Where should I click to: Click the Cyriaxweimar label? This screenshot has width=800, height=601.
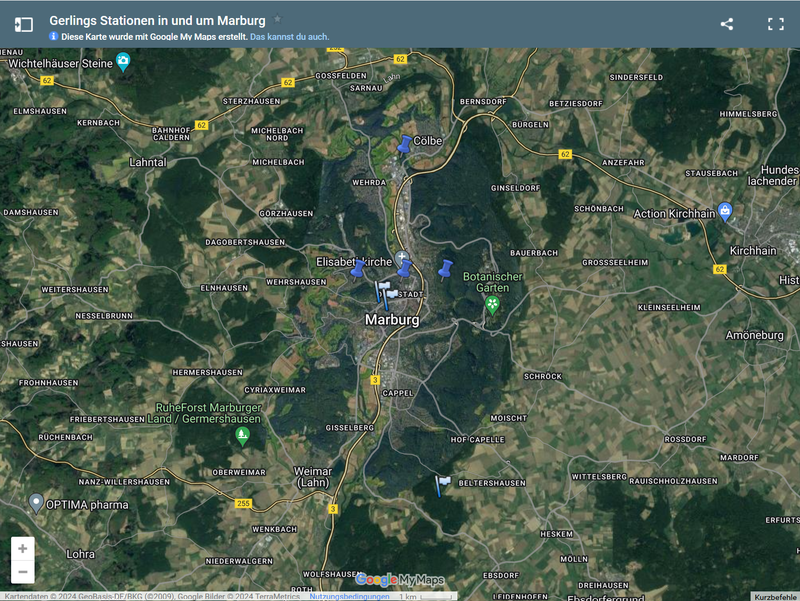275,390
